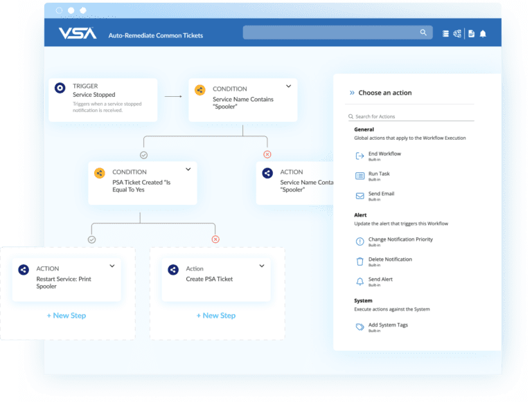Click 'Triggers when a service stopped' description
532x402 pixels.
[x=107, y=107]
